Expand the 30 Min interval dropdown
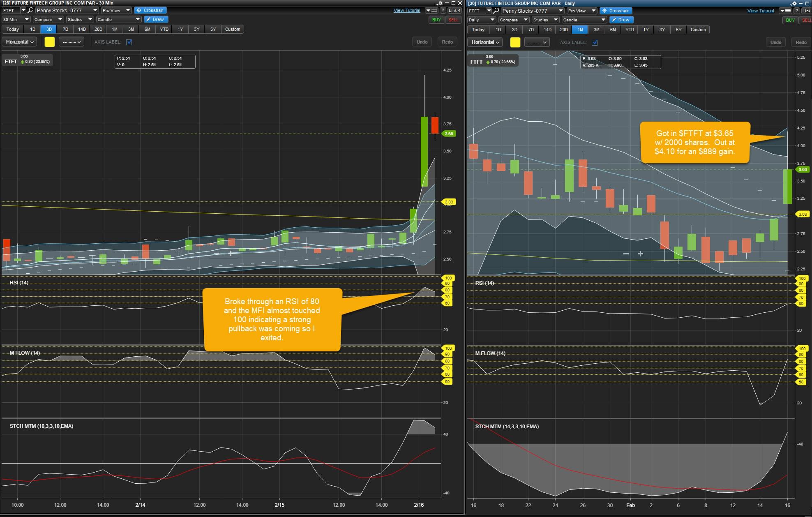812x517 pixels. [16, 19]
